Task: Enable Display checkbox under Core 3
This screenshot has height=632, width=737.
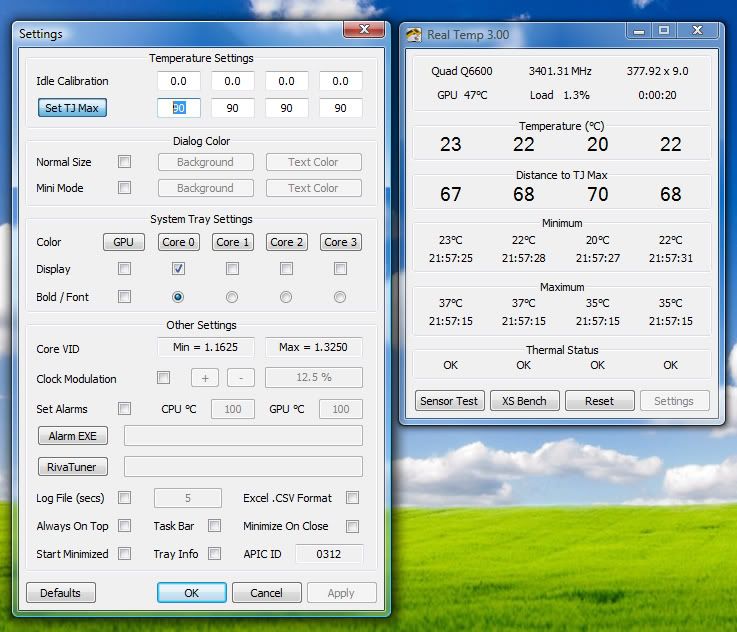Action: coord(340,268)
